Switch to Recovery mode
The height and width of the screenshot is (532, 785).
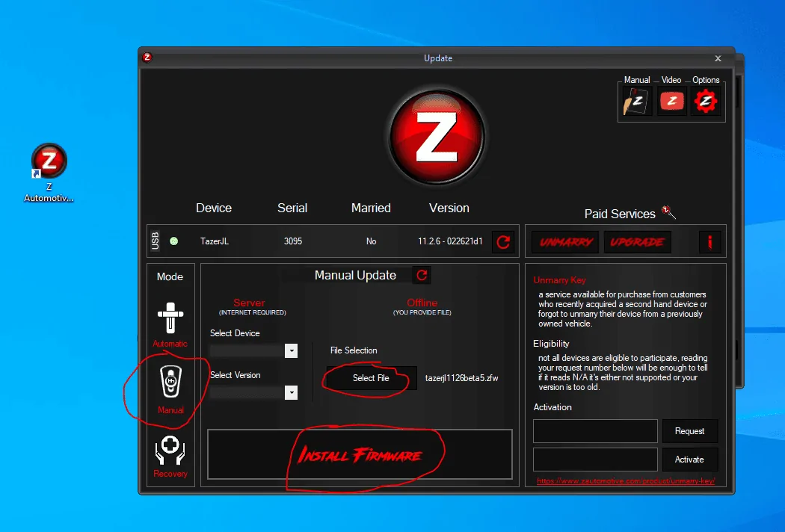pyautogui.click(x=170, y=457)
